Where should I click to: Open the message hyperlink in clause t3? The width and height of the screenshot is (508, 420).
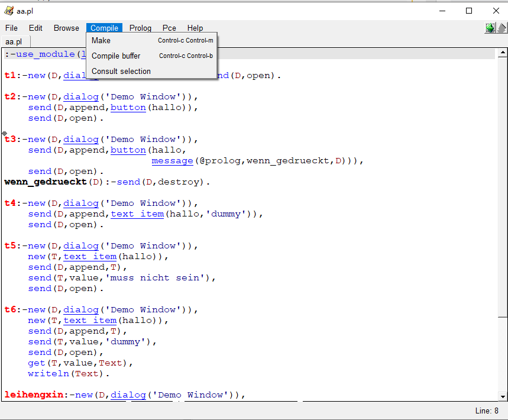coord(172,160)
